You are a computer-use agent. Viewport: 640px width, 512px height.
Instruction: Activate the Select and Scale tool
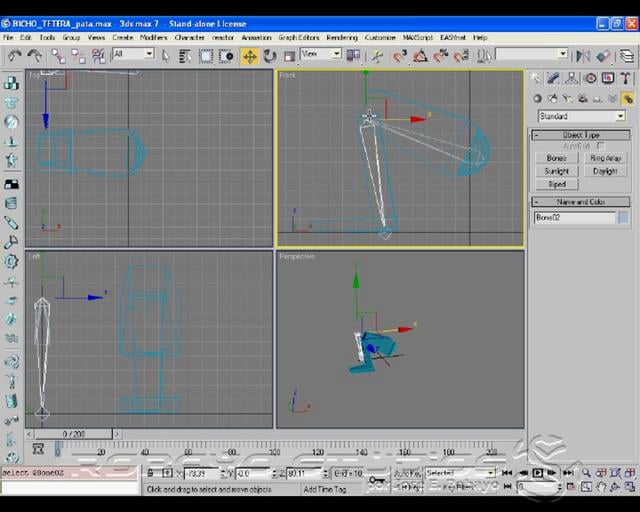[289, 56]
